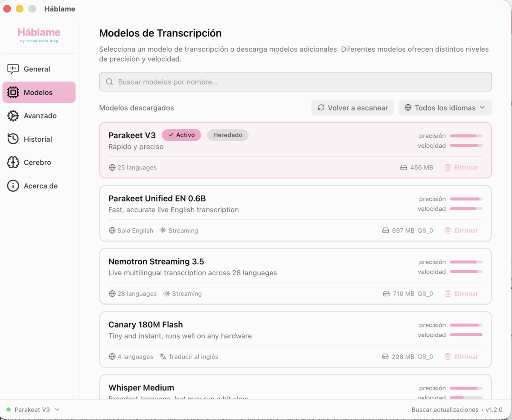Click the trash icon in Parakeet V3 card
Image resolution: width=512 pixels, height=420 pixels.
(x=448, y=168)
